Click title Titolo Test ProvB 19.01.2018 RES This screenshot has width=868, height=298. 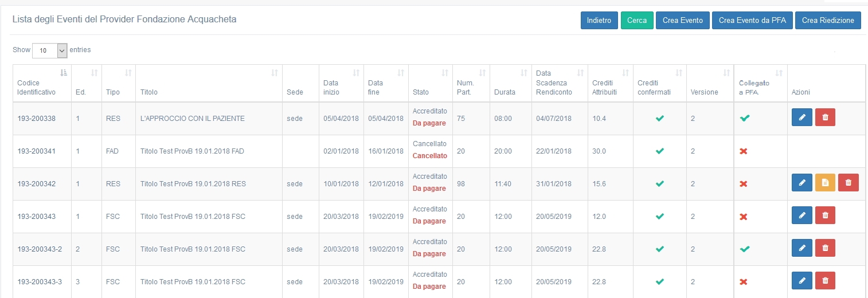(x=193, y=184)
